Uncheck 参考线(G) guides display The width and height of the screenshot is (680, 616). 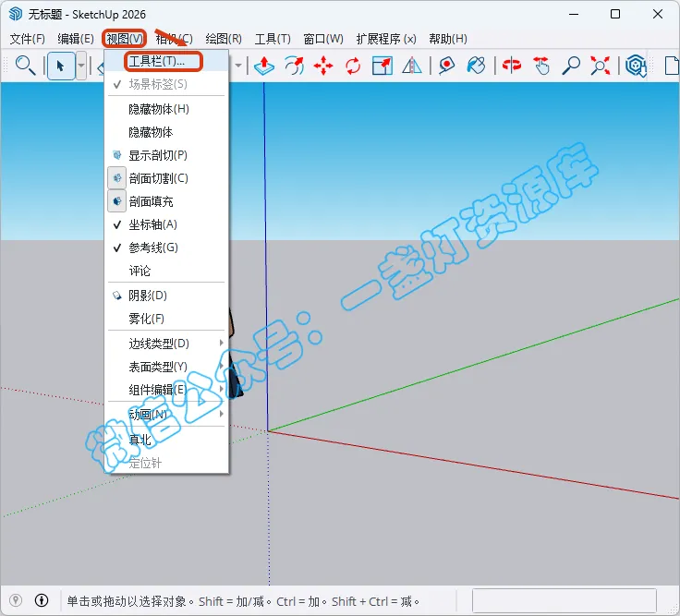tap(166, 248)
